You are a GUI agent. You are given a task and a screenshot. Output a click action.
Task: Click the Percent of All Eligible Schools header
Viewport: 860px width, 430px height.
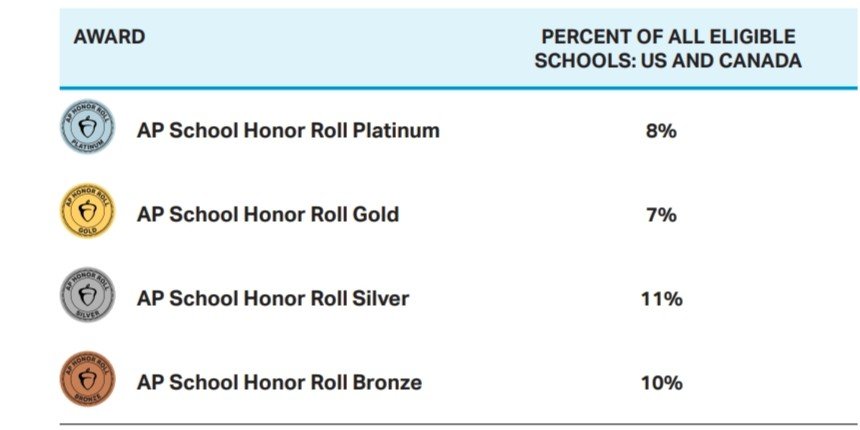(x=668, y=49)
